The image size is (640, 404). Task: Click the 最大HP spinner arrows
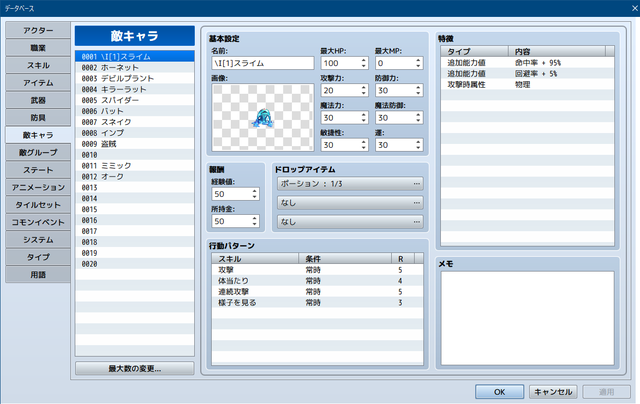coord(363,63)
